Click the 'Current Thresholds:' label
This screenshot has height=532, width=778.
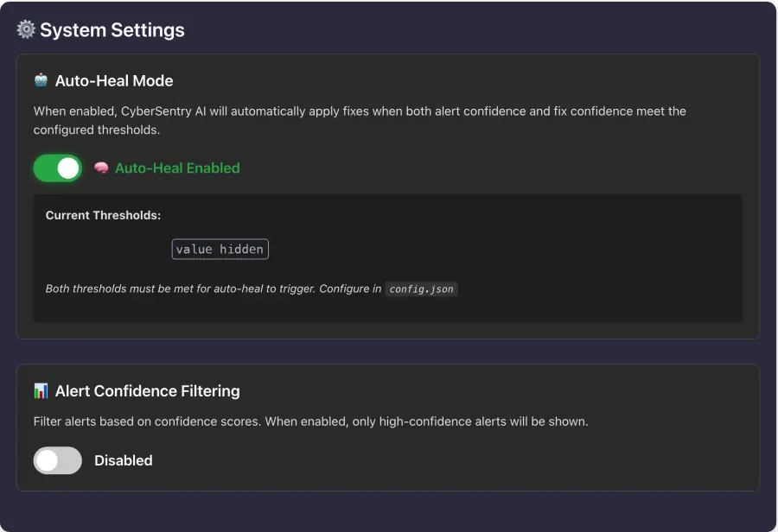103,215
